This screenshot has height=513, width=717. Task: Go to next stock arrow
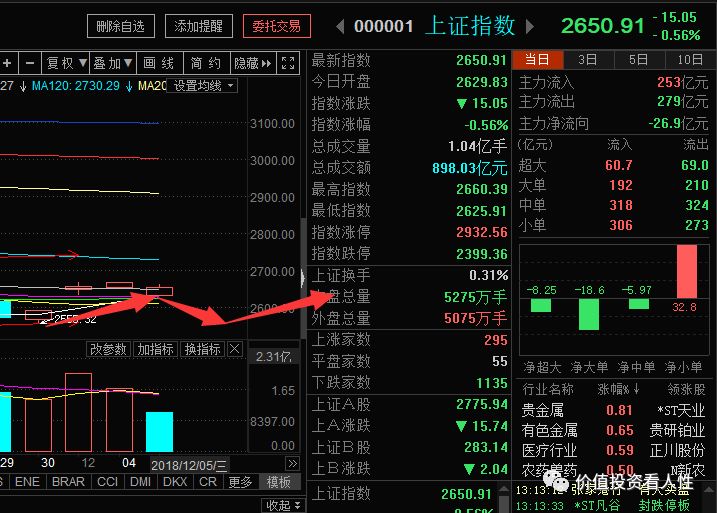click(x=530, y=27)
